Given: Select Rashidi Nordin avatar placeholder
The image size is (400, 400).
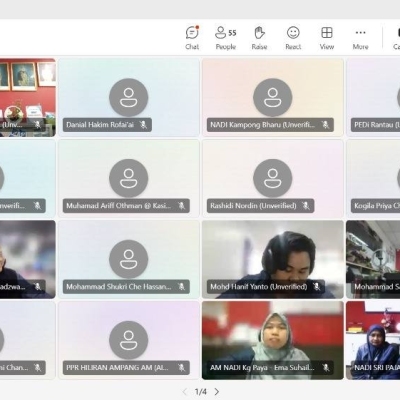Looking at the screenshot, I should click(273, 178).
